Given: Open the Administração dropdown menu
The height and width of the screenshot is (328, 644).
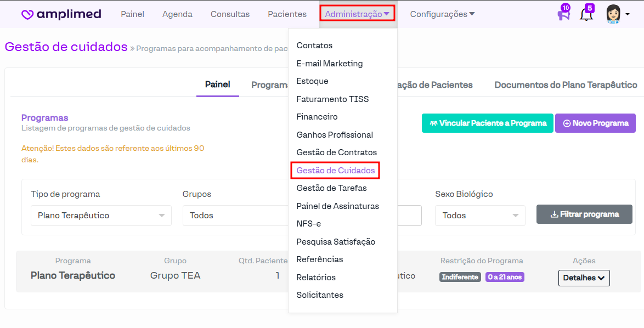Looking at the screenshot, I should tap(357, 14).
